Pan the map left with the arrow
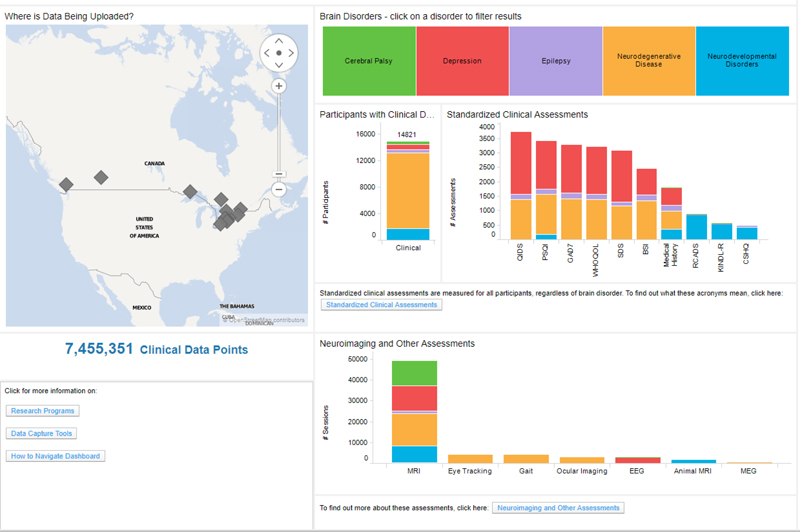Image resolution: width=800 pixels, height=532 pixels. [x=267, y=53]
